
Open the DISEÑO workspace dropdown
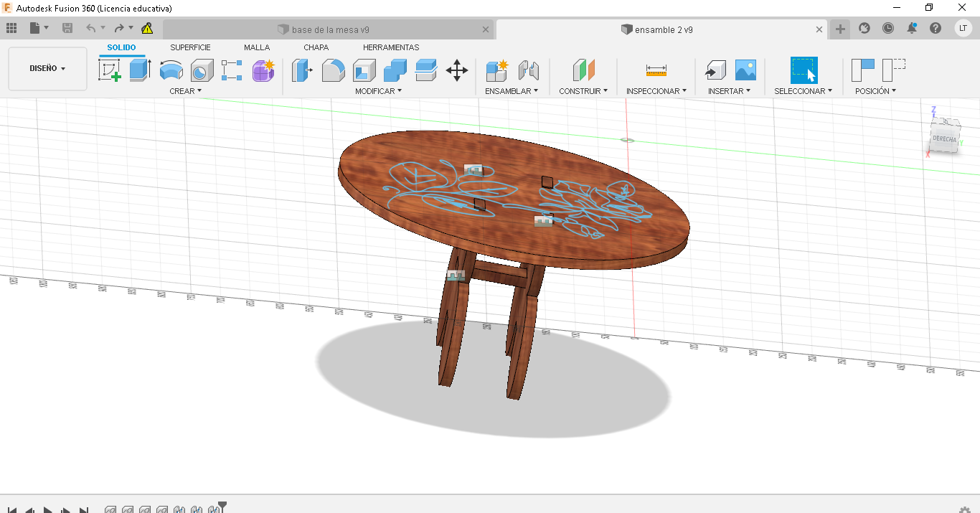click(x=47, y=69)
